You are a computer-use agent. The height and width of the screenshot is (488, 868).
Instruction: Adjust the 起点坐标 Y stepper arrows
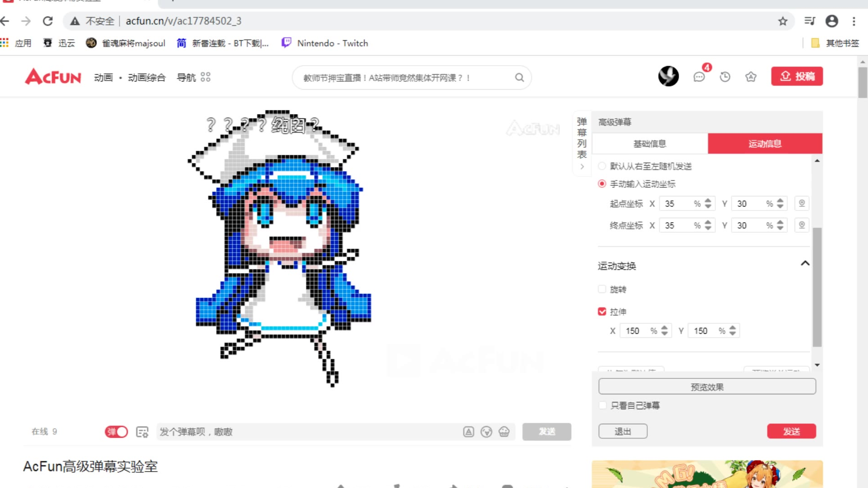780,204
